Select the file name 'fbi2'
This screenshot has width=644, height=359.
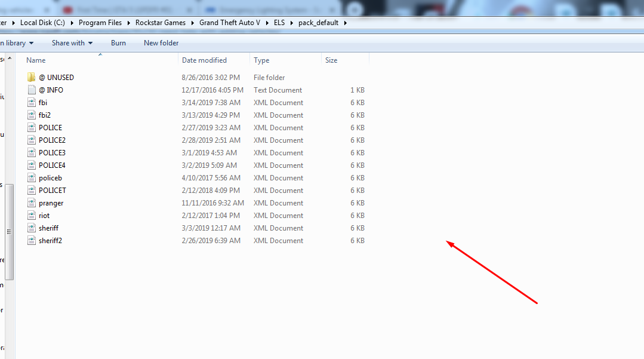(45, 115)
